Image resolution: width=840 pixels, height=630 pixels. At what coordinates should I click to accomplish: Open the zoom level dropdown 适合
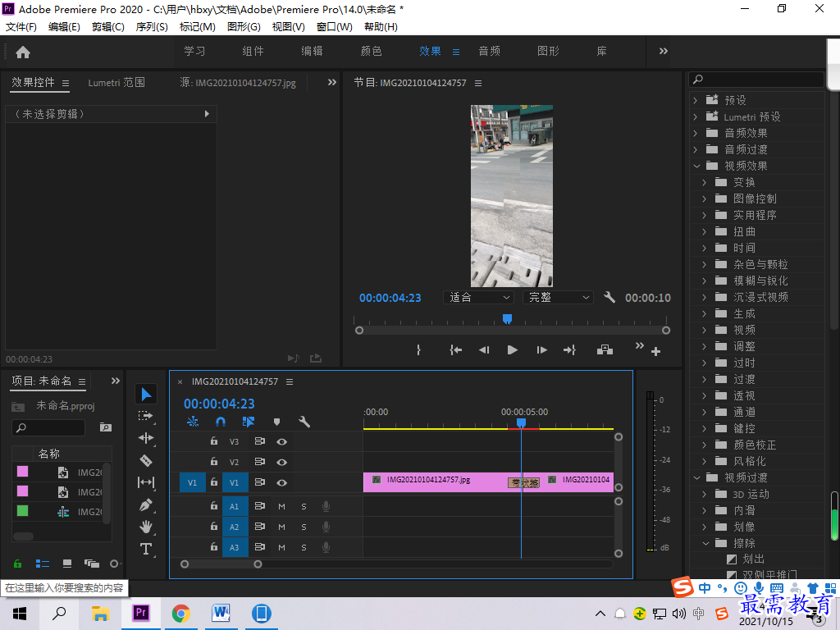(478, 297)
